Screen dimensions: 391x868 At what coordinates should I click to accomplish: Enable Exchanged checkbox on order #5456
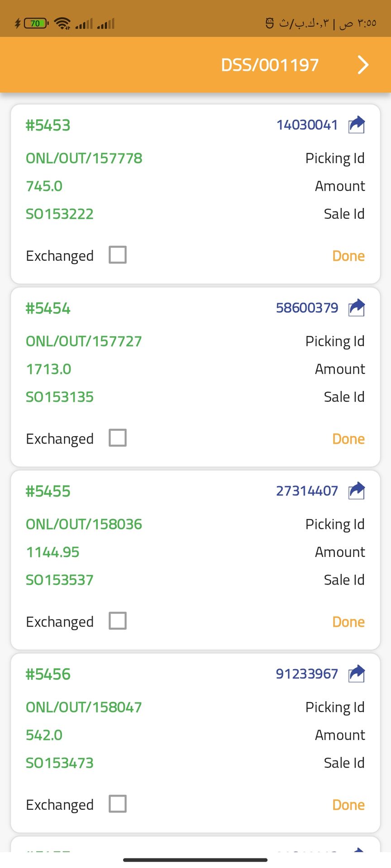pyautogui.click(x=118, y=804)
